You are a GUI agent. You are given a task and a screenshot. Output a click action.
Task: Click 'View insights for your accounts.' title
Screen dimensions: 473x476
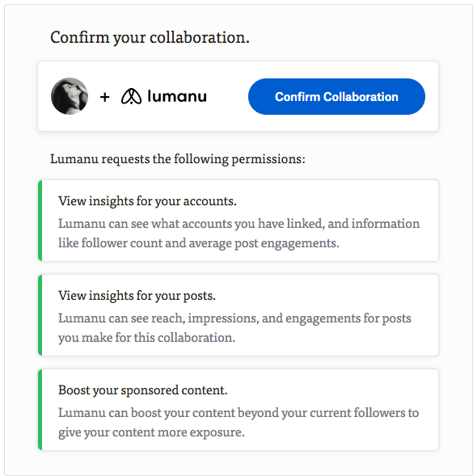147,201
